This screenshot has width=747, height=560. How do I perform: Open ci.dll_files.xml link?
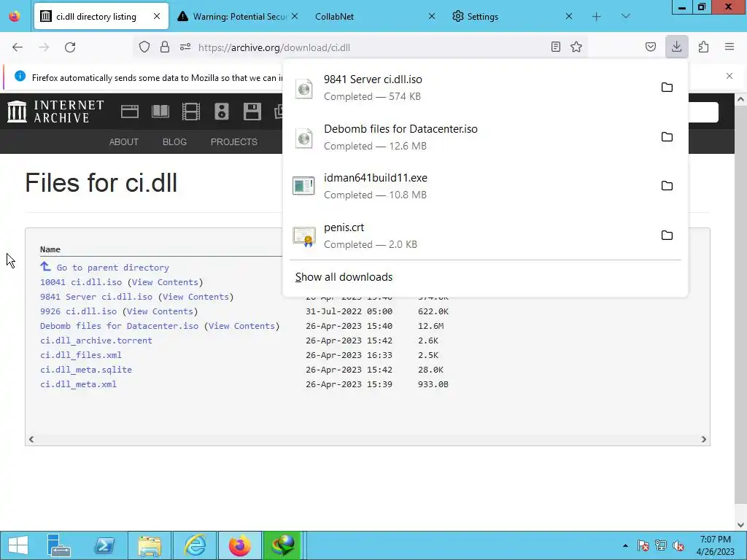pos(81,355)
